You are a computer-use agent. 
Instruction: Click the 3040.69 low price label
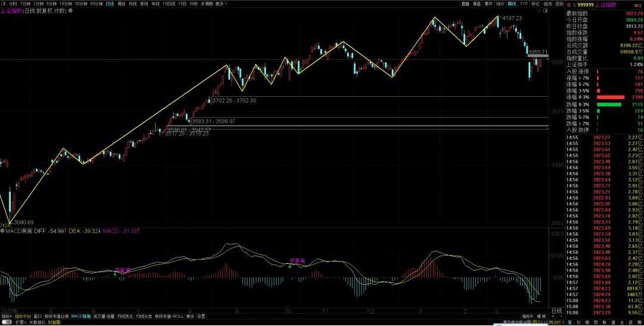tap(24, 222)
